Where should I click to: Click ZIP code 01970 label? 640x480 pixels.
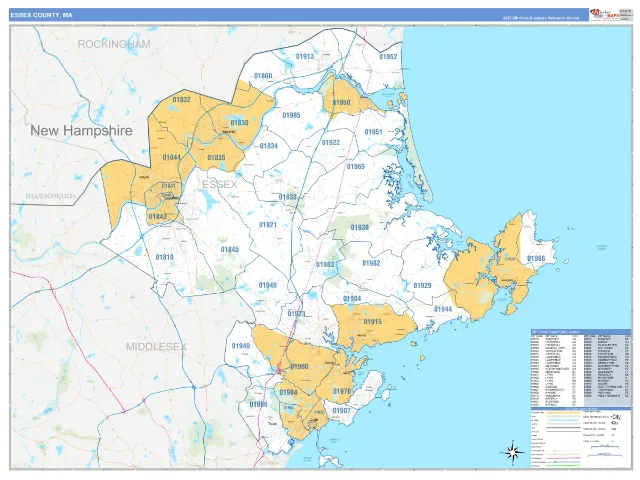tap(342, 391)
